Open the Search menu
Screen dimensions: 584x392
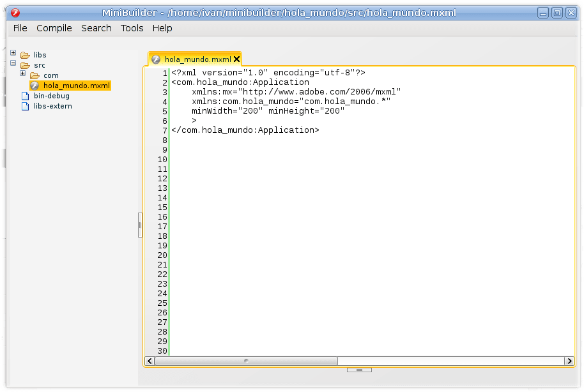coord(96,28)
